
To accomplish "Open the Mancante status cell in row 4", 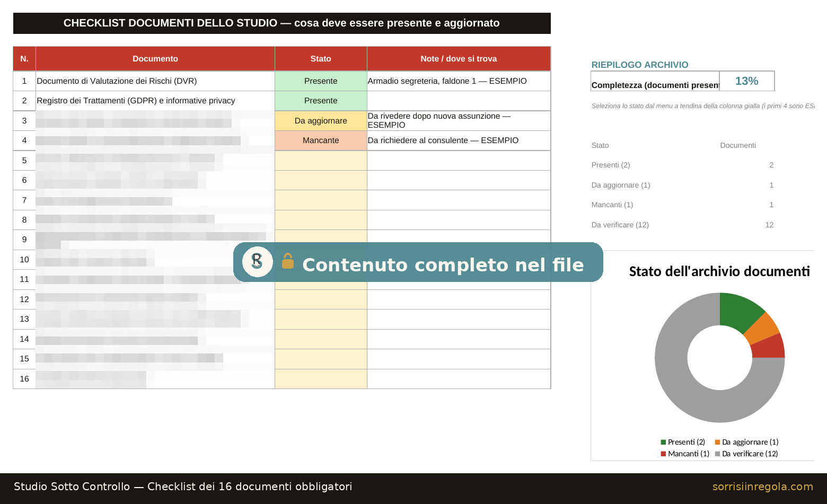I will click(x=321, y=140).
